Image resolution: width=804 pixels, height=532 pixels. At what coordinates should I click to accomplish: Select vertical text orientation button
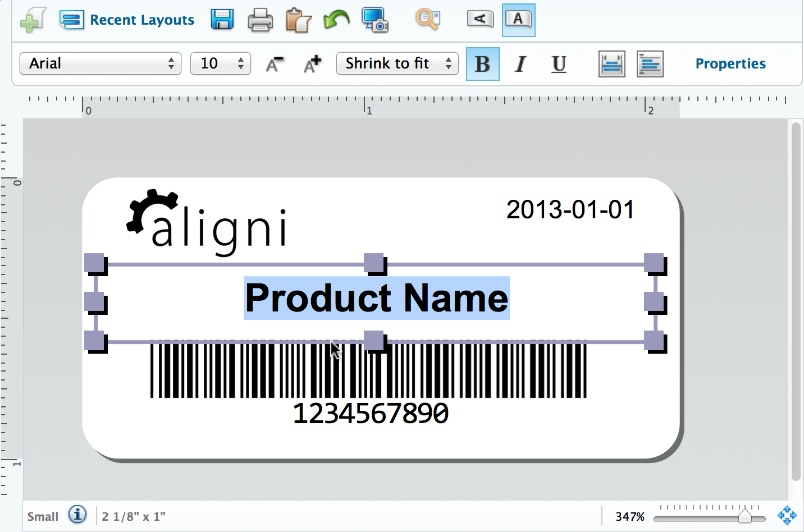[481, 20]
